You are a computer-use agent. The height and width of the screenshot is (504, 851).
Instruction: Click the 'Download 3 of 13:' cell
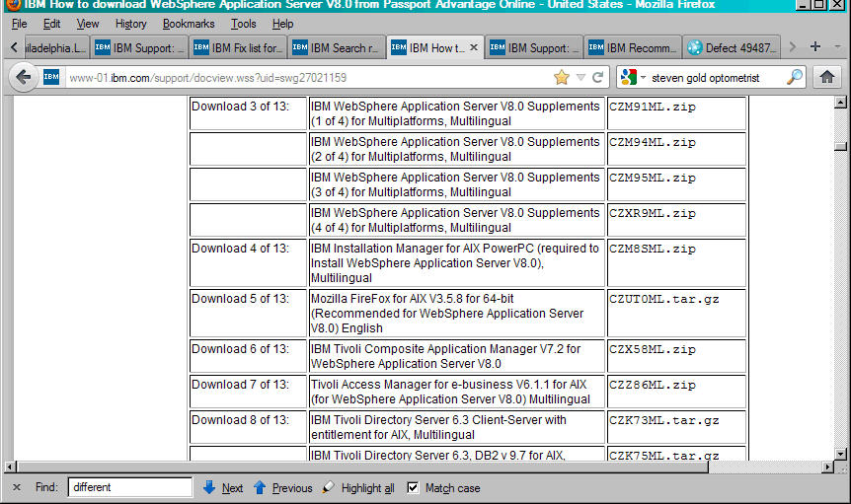click(x=248, y=113)
